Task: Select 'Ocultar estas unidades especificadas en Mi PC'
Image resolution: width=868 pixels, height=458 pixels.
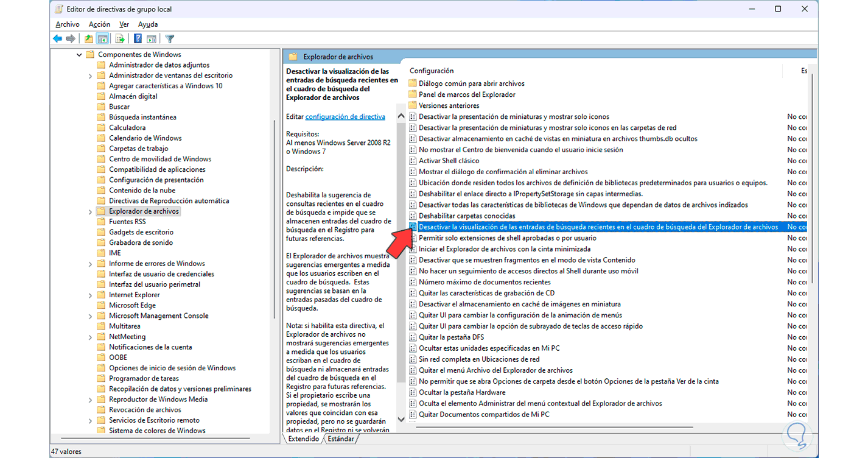Action: pyautogui.click(x=489, y=348)
